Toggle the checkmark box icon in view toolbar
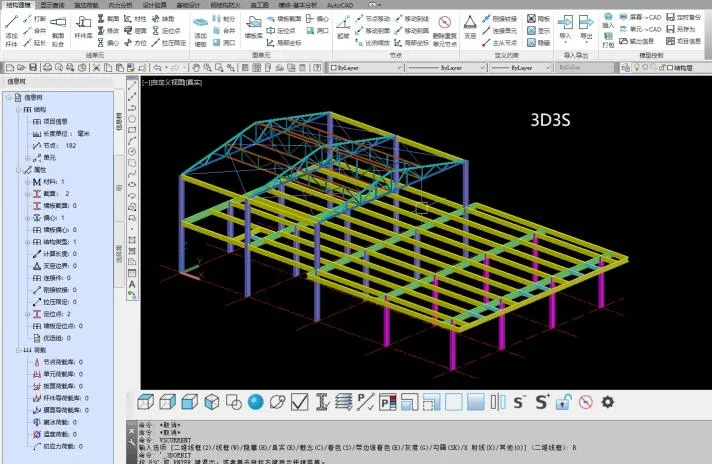This screenshot has width=712, height=464. point(299,402)
